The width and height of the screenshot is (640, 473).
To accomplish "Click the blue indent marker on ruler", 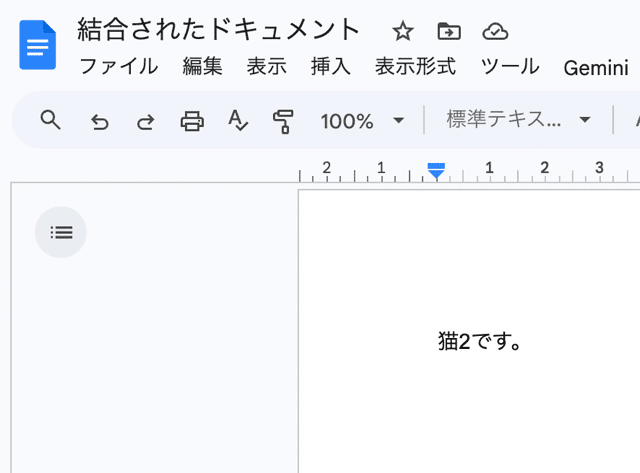I will pos(436,170).
